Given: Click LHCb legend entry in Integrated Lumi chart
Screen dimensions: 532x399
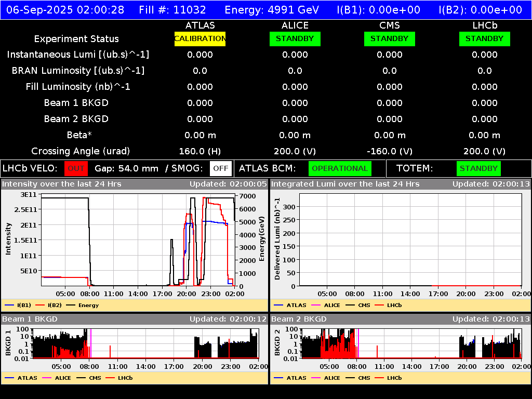Looking at the screenshot, I should point(388,305).
